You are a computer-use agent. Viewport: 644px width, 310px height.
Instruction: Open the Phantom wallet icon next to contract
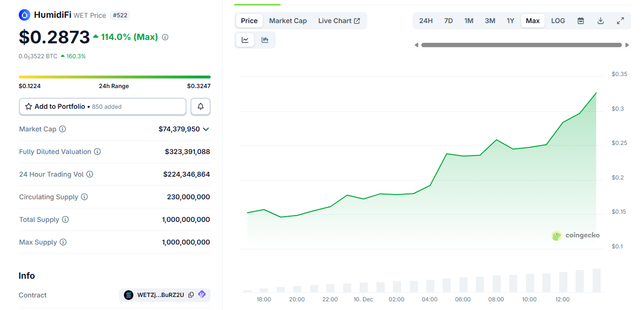pos(202,295)
